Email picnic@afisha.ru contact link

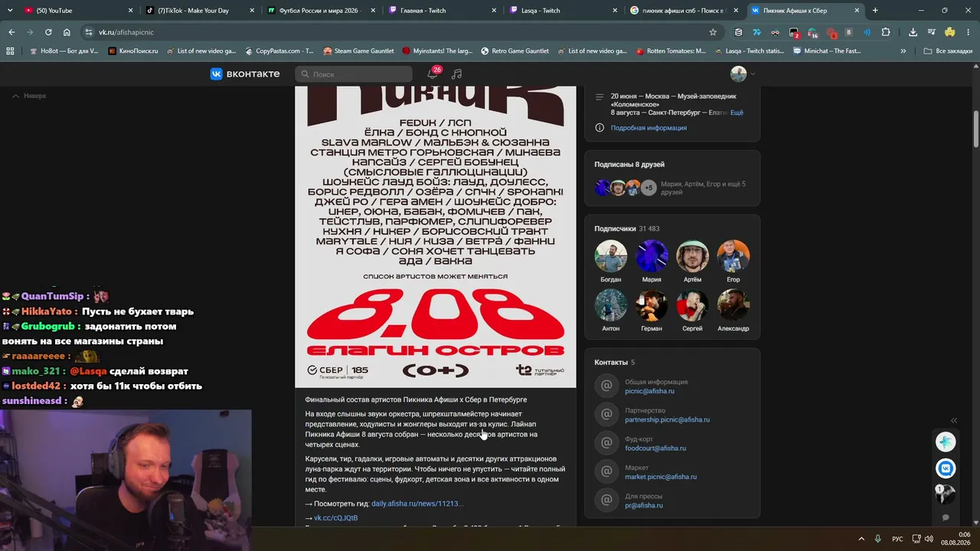(649, 391)
